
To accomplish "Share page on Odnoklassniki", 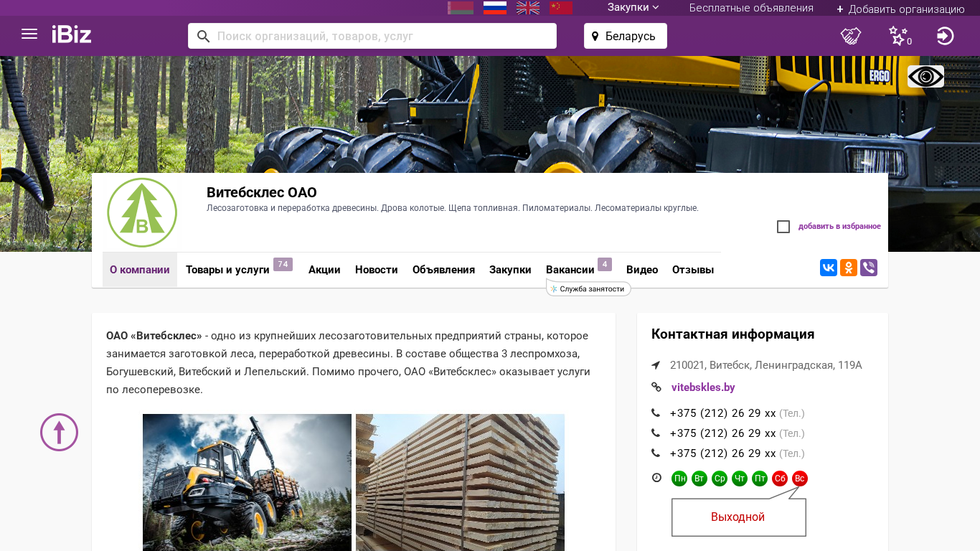I will tap(849, 268).
